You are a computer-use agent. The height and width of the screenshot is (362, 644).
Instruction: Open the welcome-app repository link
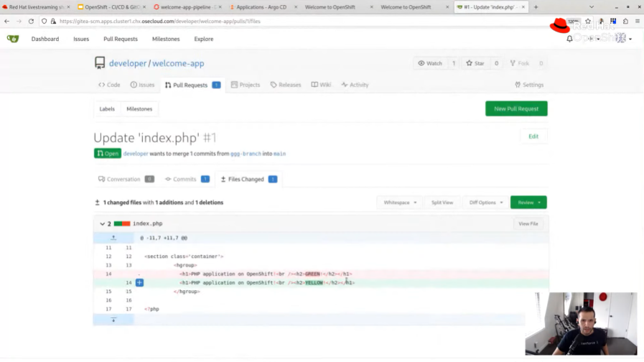(178, 63)
